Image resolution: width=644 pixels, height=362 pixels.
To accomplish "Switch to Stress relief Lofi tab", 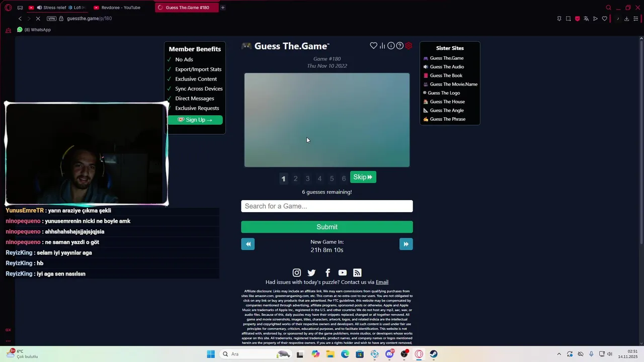I will (57, 8).
